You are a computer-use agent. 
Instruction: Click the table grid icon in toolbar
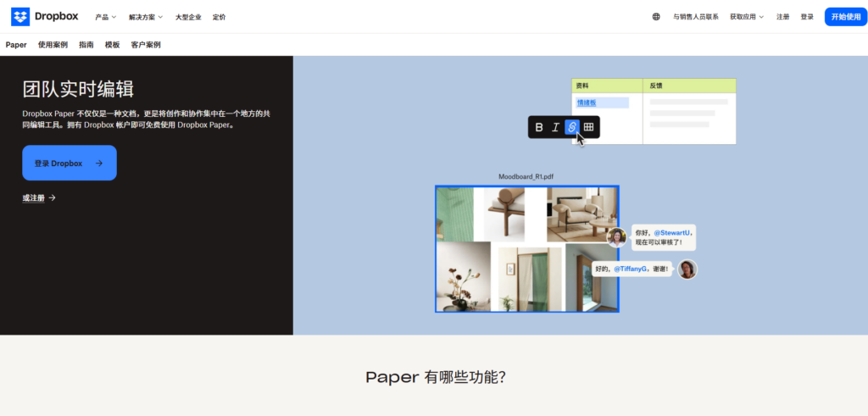tap(588, 127)
